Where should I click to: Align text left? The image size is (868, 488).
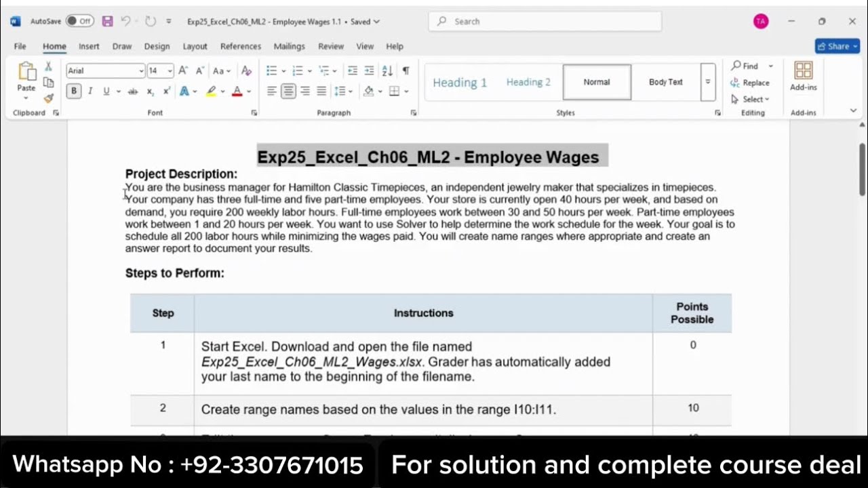coord(271,91)
